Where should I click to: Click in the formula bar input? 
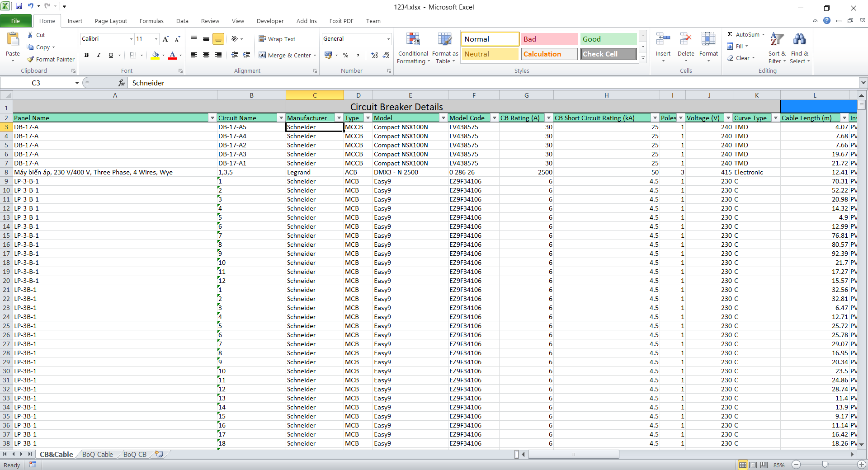click(x=494, y=83)
